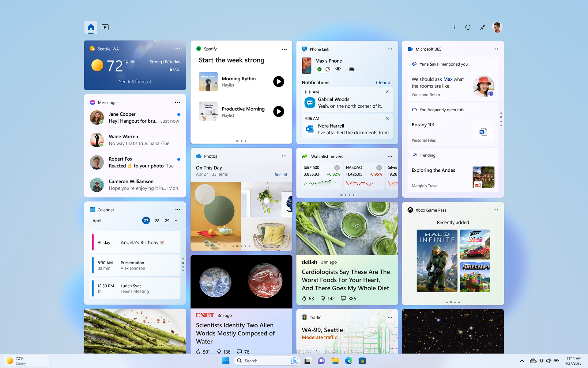Click the Traffic widget icon in header
The image size is (588, 368).
point(304,317)
